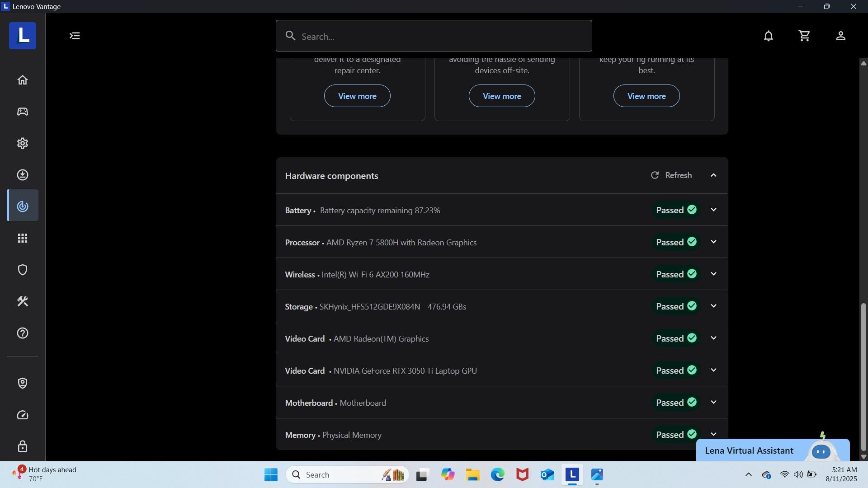Click the Hardware components heading
This screenshot has width=868, height=488.
(x=331, y=176)
